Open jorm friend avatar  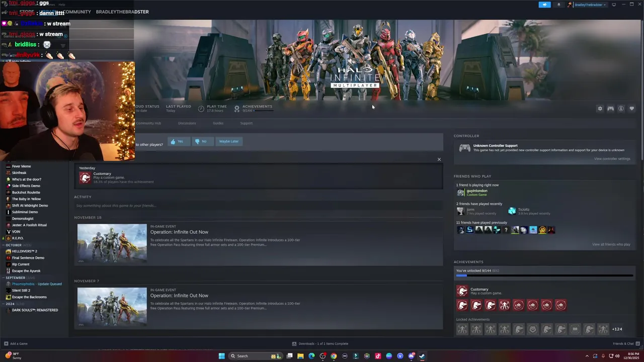click(x=460, y=211)
